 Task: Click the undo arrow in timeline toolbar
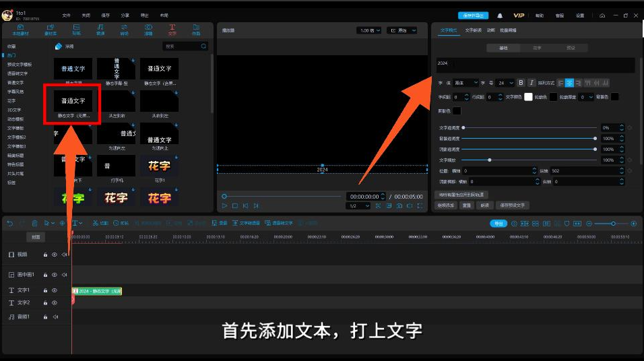tap(10, 223)
